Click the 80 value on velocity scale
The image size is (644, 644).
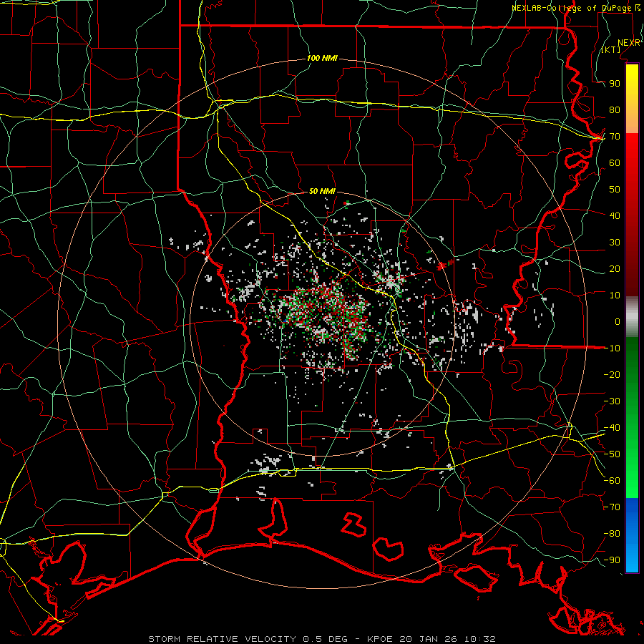(615, 109)
